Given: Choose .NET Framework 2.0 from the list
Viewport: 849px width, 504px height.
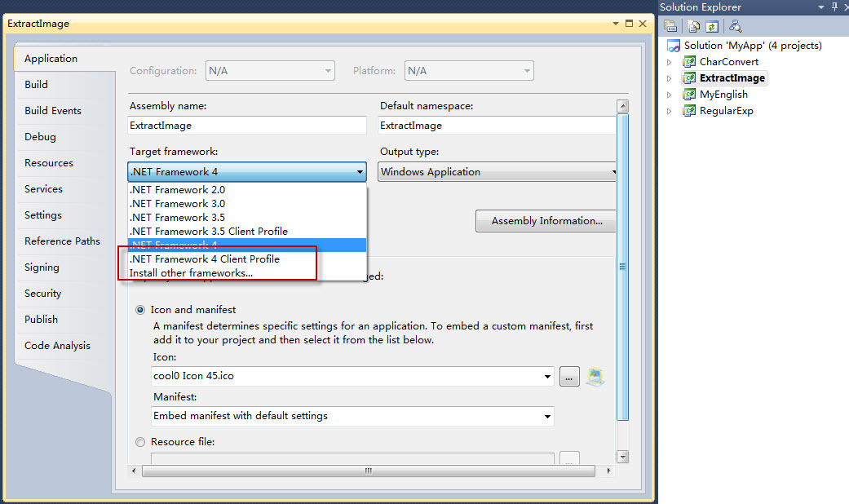Looking at the screenshot, I should (247, 190).
